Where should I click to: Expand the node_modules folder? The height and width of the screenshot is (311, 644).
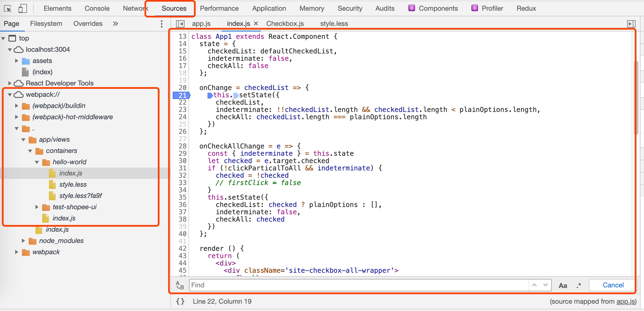[x=23, y=241]
